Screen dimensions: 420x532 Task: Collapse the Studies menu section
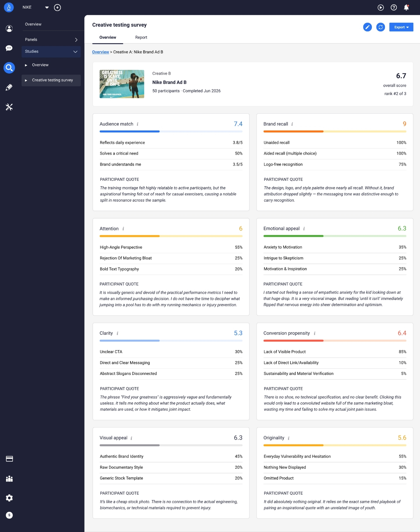(x=51, y=52)
